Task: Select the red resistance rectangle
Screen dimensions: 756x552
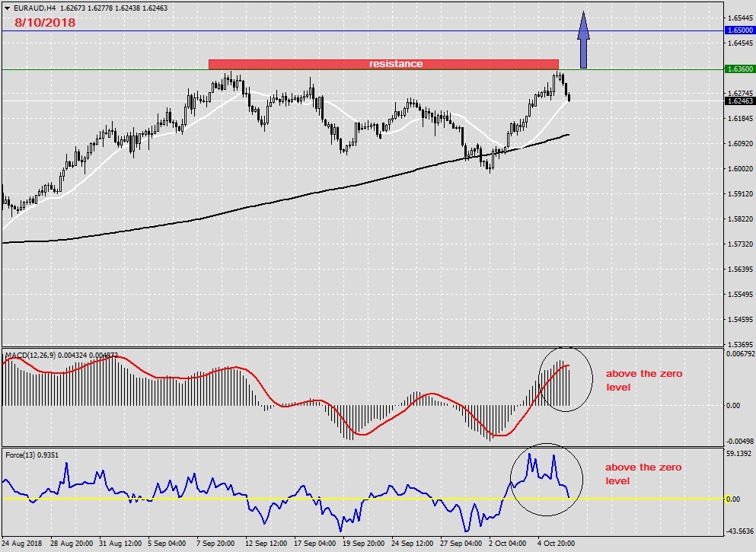Action: 383,64
